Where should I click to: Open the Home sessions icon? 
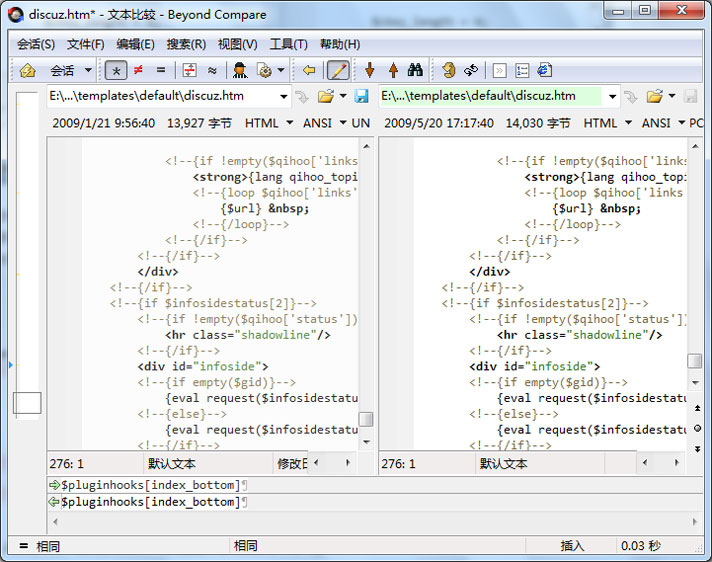coord(27,71)
